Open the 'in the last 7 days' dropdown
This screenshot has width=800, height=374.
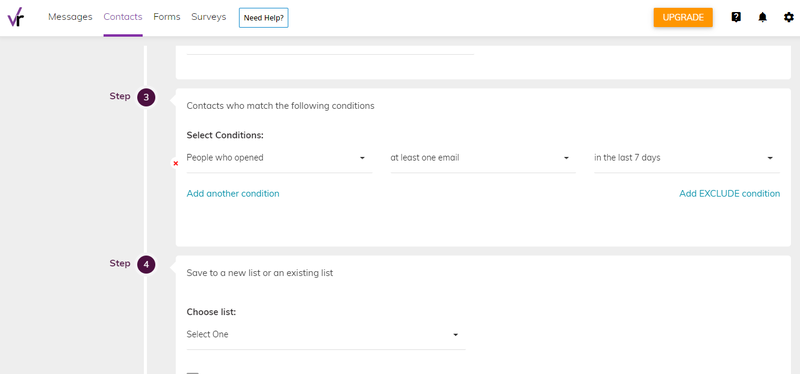687,158
